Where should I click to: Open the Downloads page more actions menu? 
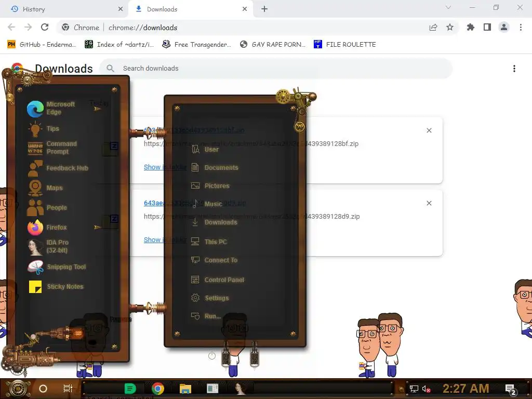(x=514, y=69)
